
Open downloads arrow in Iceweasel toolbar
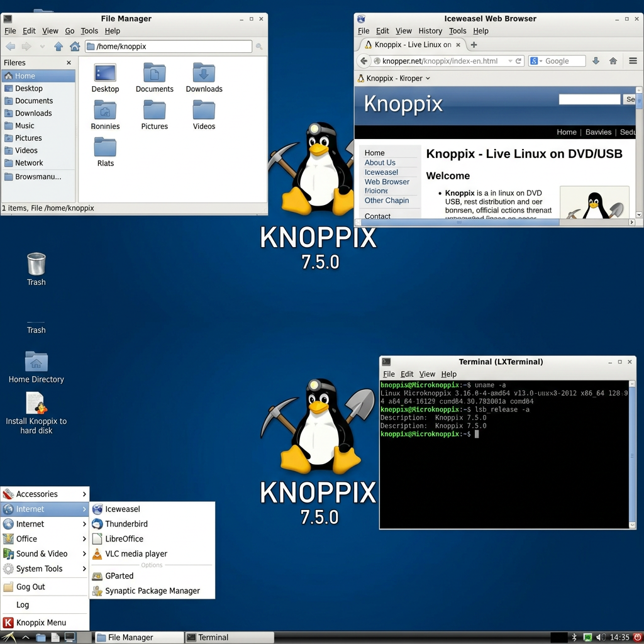pyautogui.click(x=596, y=61)
